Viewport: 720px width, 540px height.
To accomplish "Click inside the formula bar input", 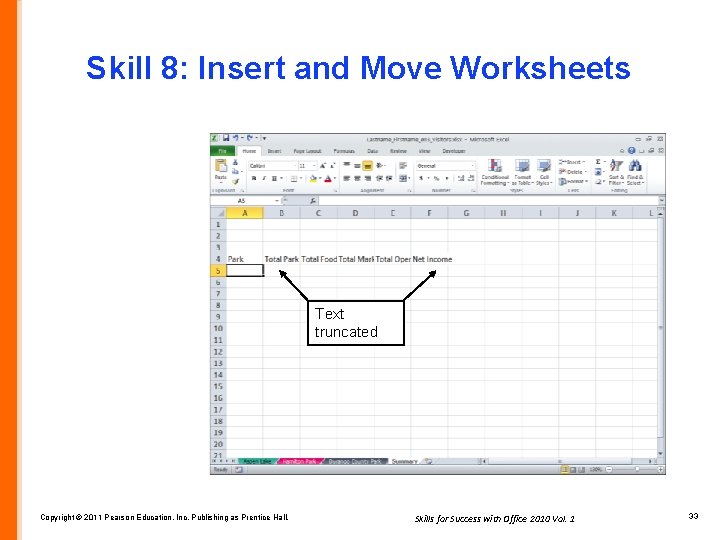I will click(488, 201).
